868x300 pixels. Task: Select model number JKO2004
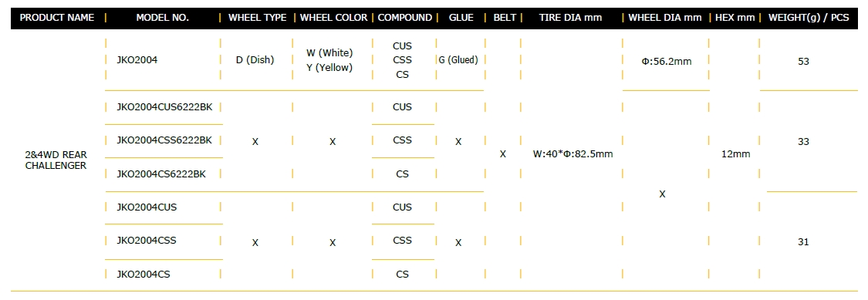137,60
